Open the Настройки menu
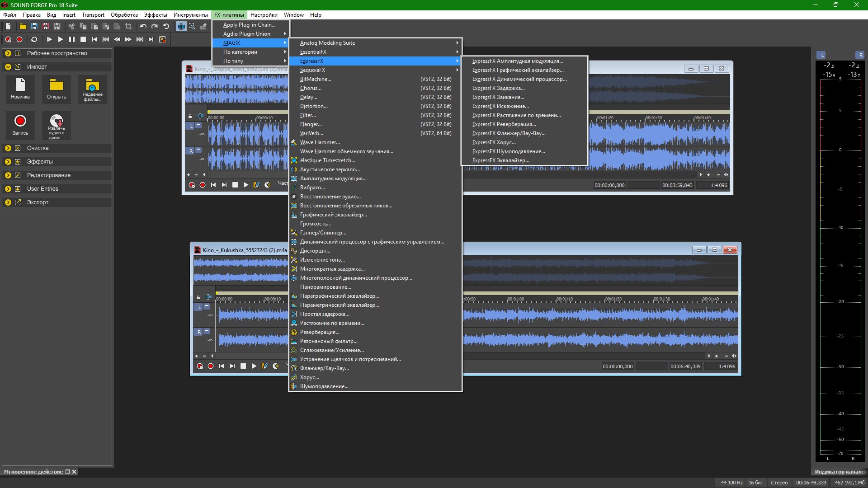Viewport: 868px width, 488px height. [264, 15]
